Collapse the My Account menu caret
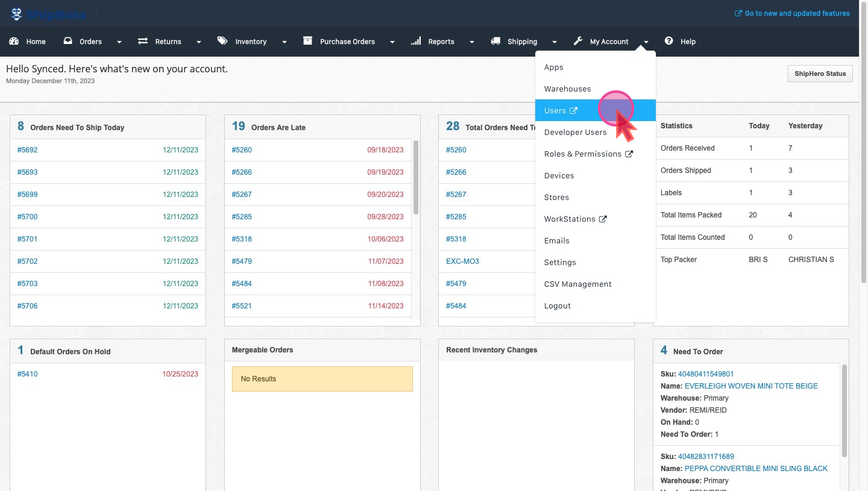 (646, 42)
